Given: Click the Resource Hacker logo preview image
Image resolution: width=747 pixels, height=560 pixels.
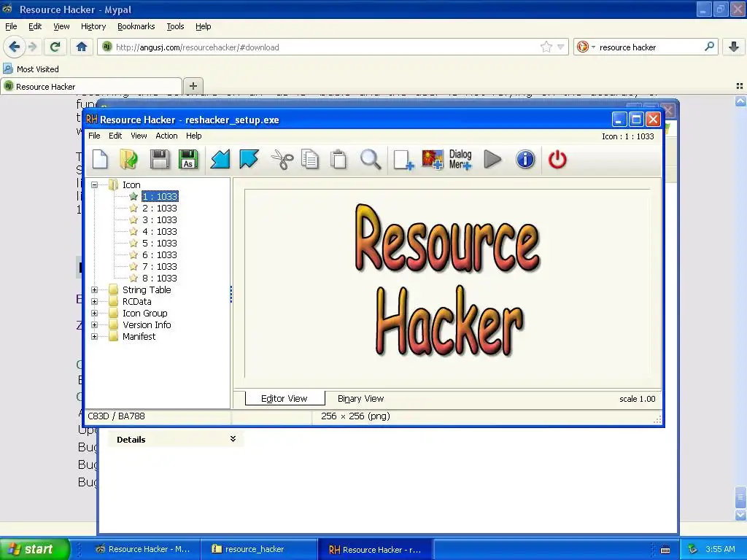Looking at the screenshot, I should coord(449,279).
